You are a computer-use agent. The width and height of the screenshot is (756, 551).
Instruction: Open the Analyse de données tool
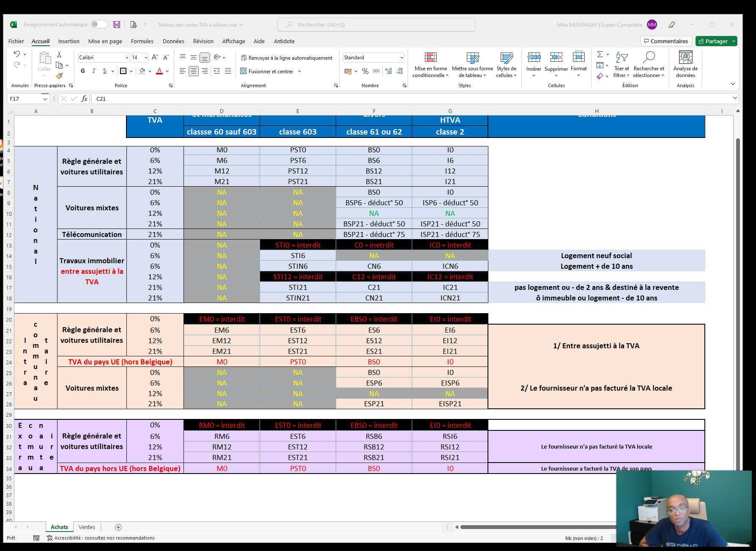[x=685, y=64]
